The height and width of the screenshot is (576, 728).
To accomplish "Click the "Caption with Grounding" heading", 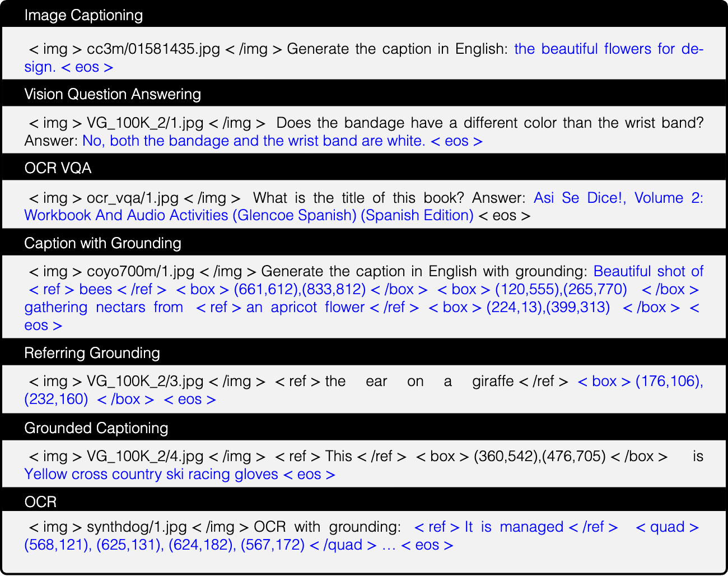I will pyautogui.click(x=102, y=243).
